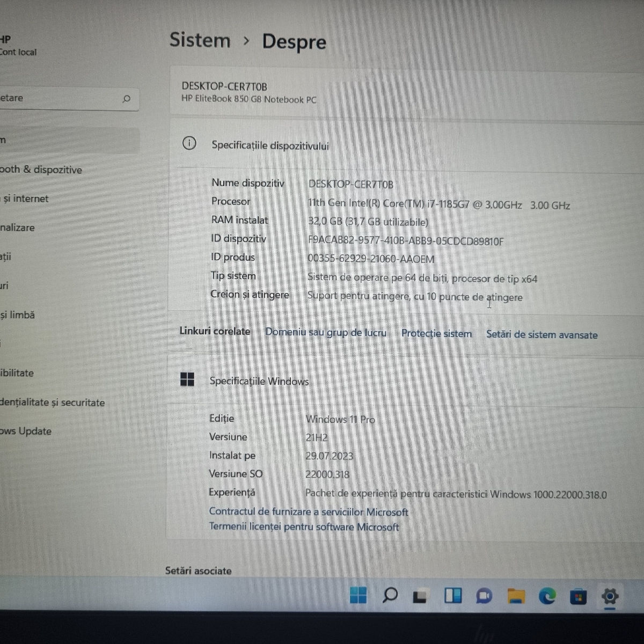Screen dimensions: 644x644
Task: Click the Settings gear icon in the taskbar
Action: pyautogui.click(x=610, y=596)
